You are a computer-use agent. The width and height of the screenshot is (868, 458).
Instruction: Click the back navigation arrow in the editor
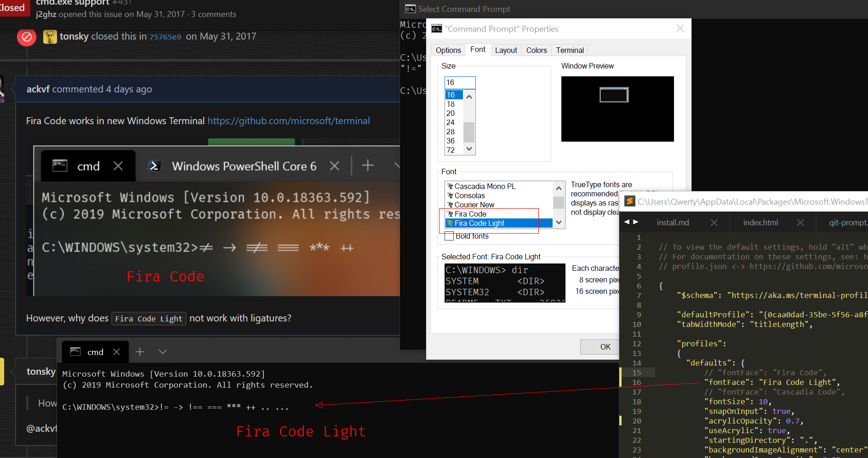coord(627,222)
